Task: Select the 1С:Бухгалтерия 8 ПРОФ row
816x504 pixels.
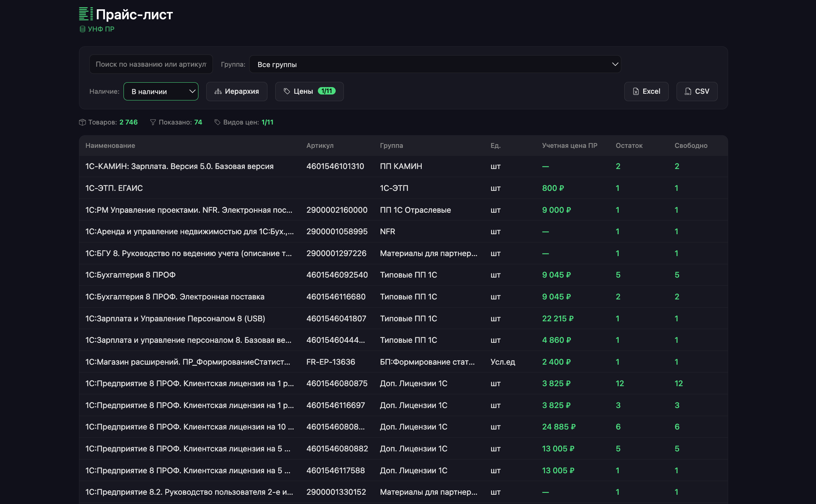Action: click(x=130, y=275)
